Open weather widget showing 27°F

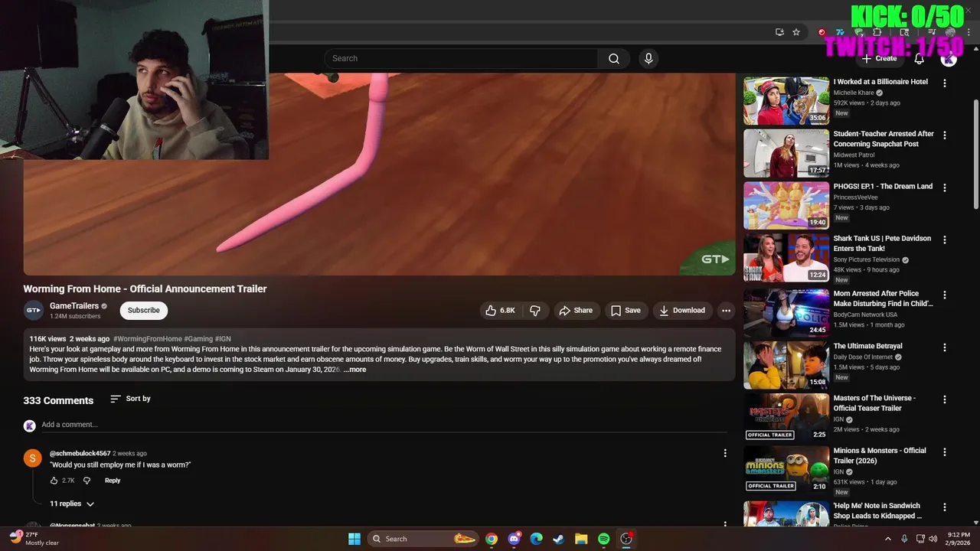[34, 539]
